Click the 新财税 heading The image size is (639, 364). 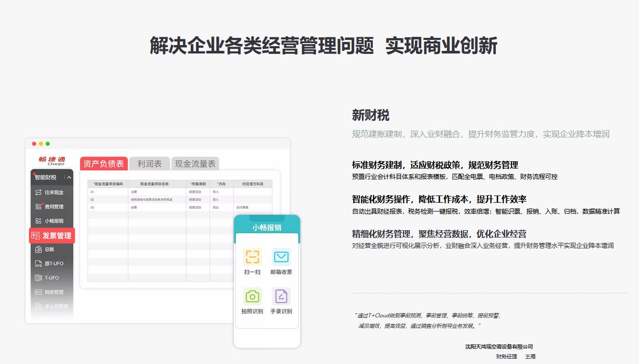click(x=370, y=115)
